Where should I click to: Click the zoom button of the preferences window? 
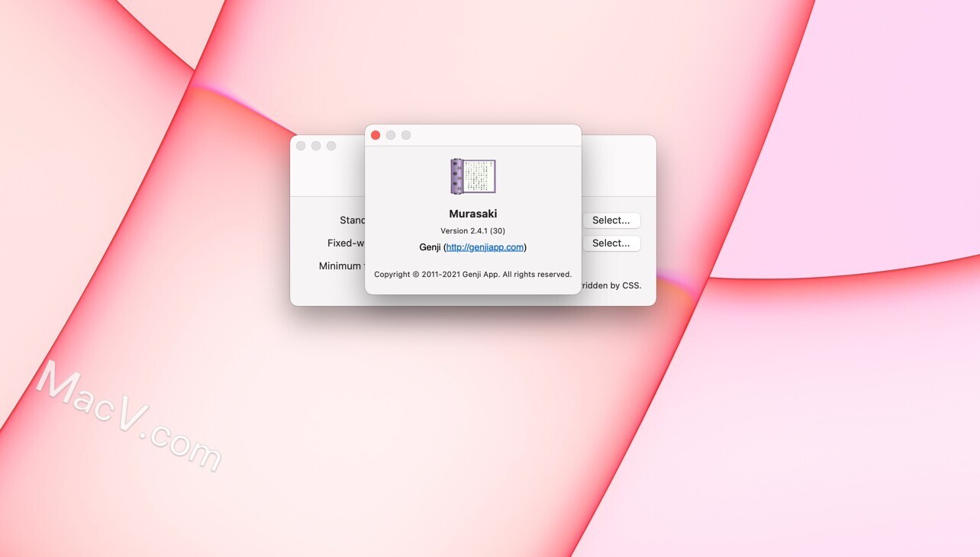tap(331, 146)
